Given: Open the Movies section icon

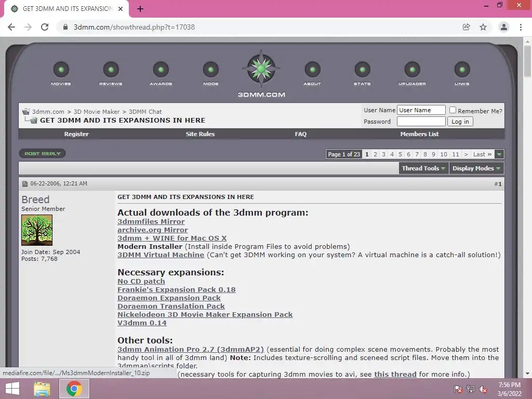Looking at the screenshot, I should click(61, 70).
